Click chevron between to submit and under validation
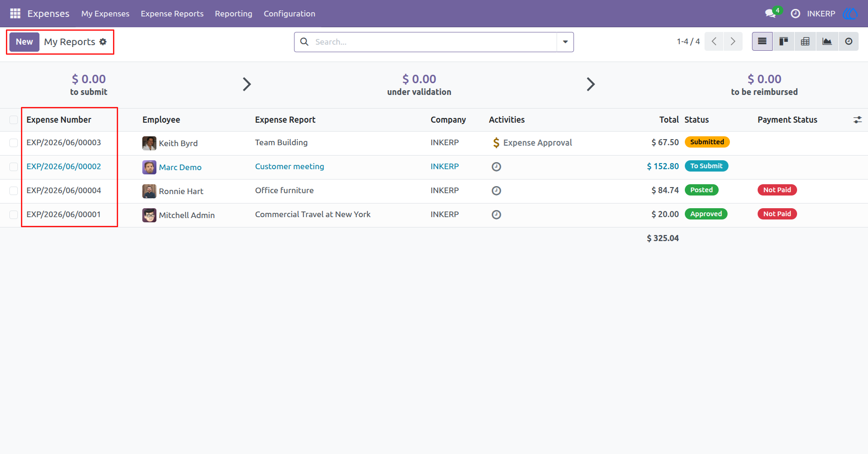Screen dimensions: 868x454 [247, 84]
